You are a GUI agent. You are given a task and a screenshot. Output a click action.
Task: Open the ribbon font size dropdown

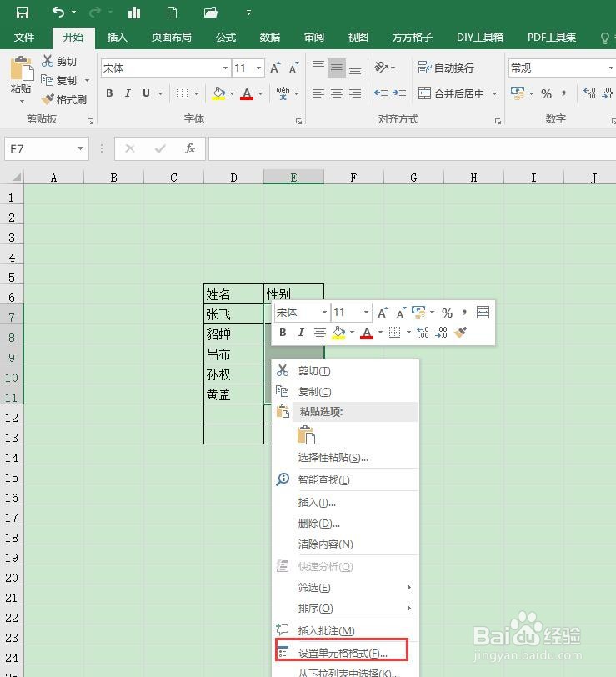[x=258, y=68]
